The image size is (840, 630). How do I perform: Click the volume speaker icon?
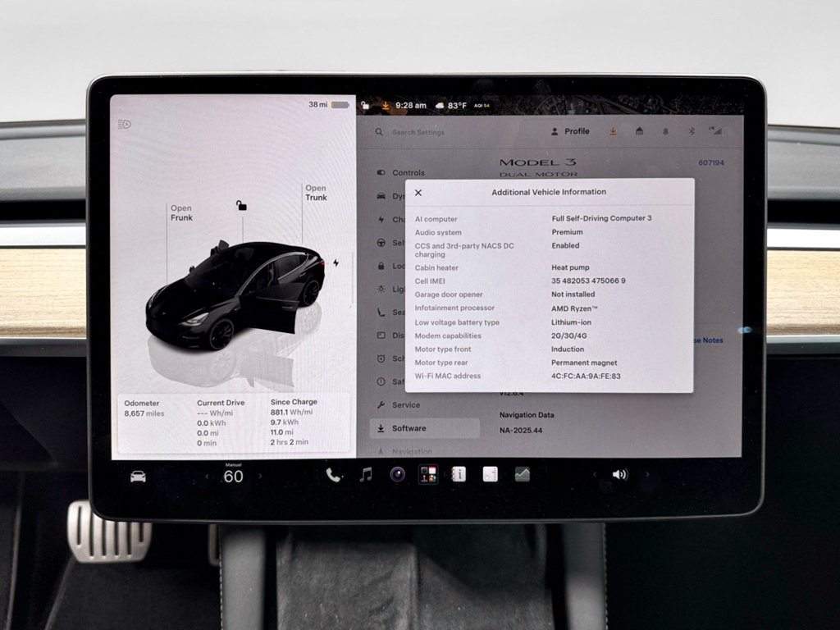(620, 474)
